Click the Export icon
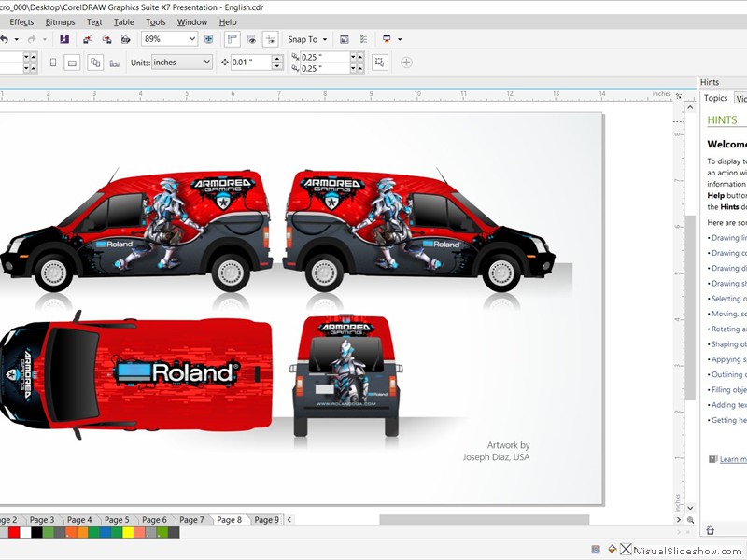This screenshot has width=747, height=560. pos(106,39)
